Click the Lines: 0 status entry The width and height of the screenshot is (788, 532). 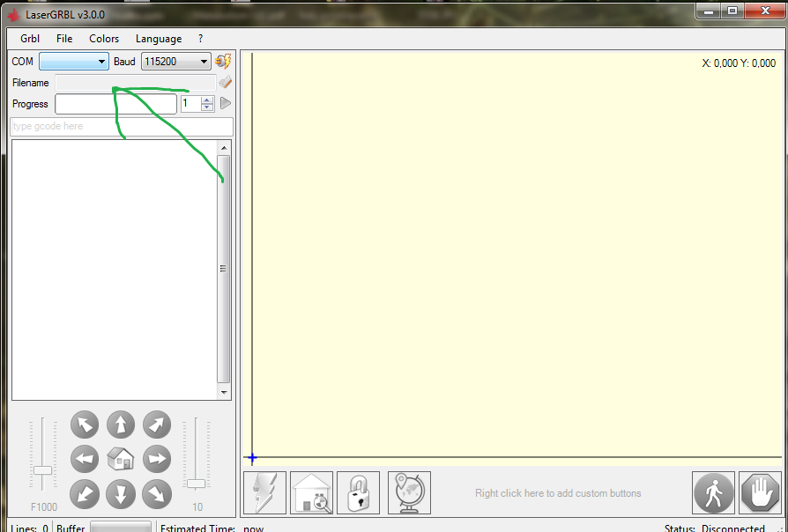[30, 528]
